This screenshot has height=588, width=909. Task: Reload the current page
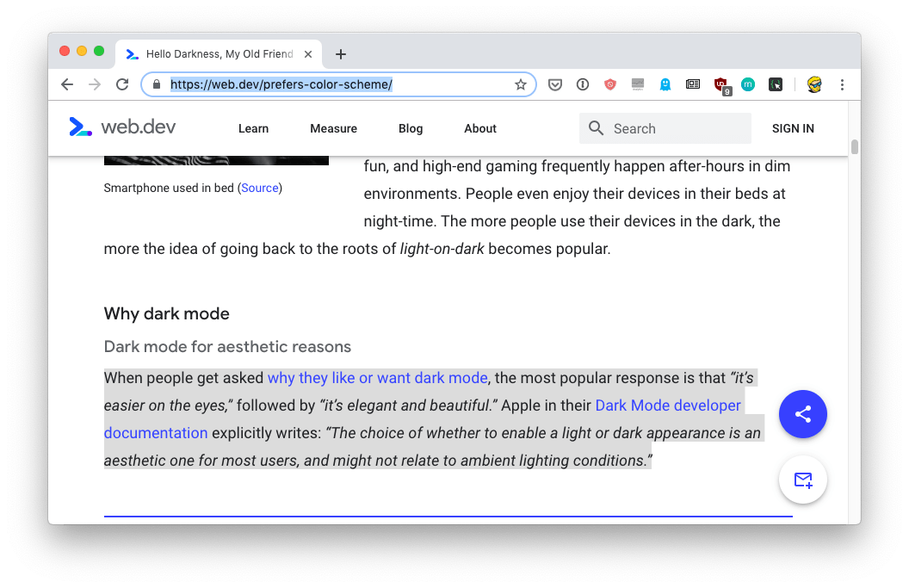[122, 84]
